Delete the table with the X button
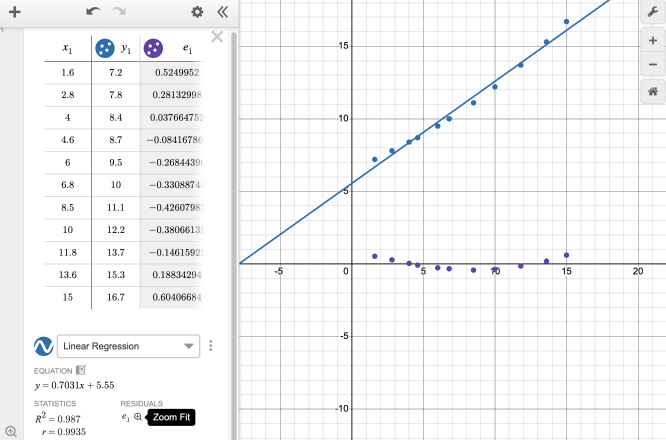The width and height of the screenshot is (666, 440). (217, 38)
